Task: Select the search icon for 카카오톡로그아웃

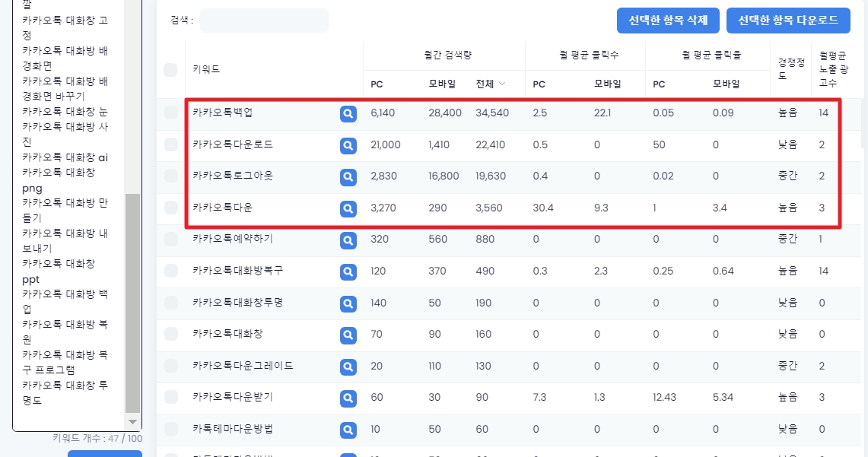Action: point(348,177)
